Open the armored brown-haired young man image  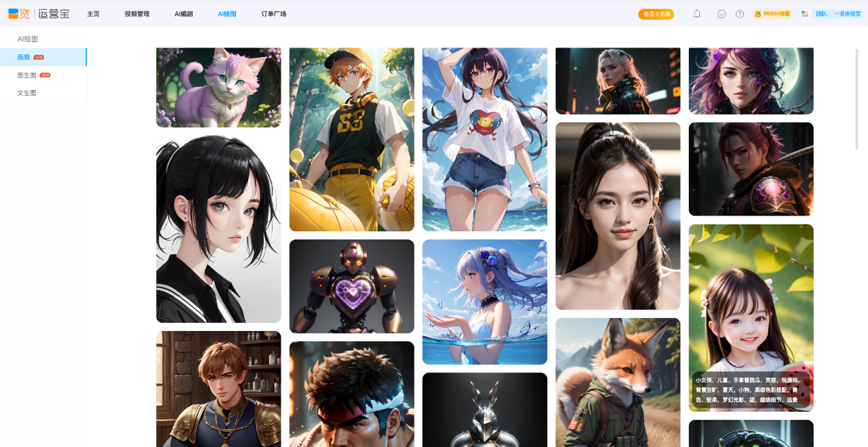click(x=218, y=389)
